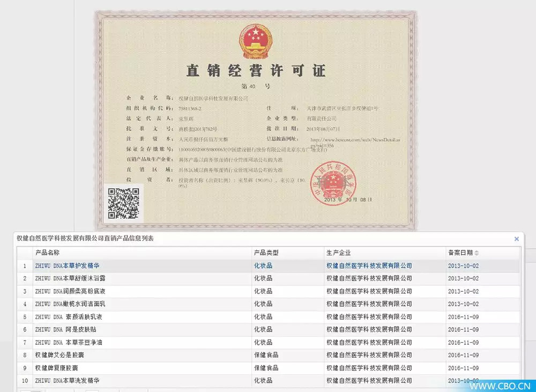Screen dimensions: 536x392
Task: Click row number 1 cell
Action: pos(25,266)
